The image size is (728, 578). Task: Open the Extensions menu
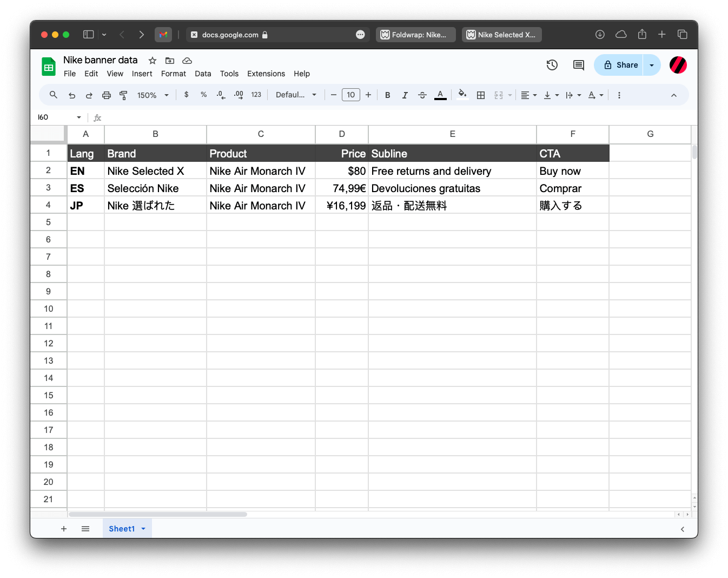266,74
